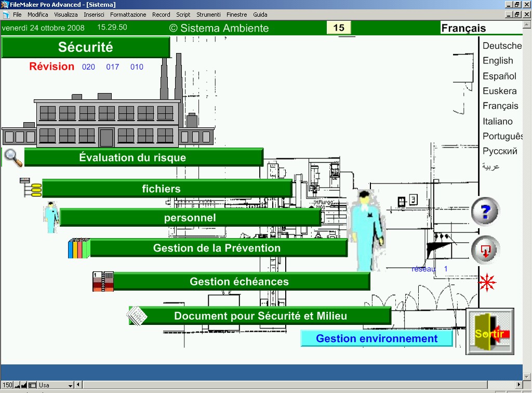Click the réseau label
Screen dimensions: 532x393
(x=423, y=269)
